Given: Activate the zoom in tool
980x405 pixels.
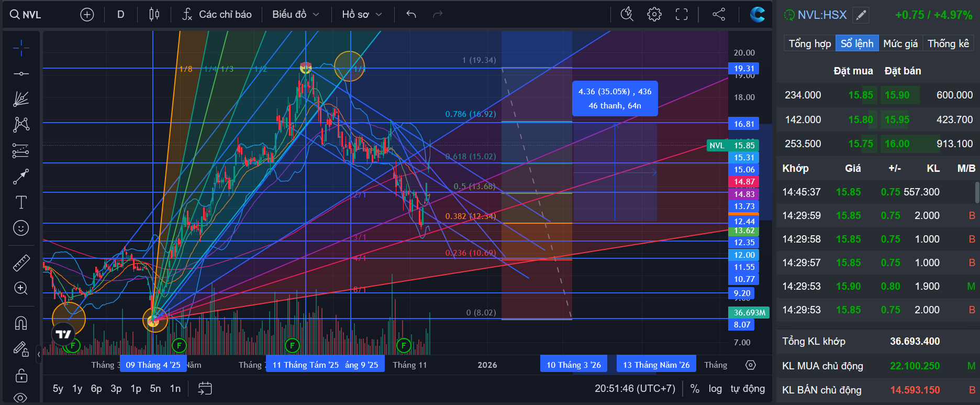Looking at the screenshot, I should (21, 288).
